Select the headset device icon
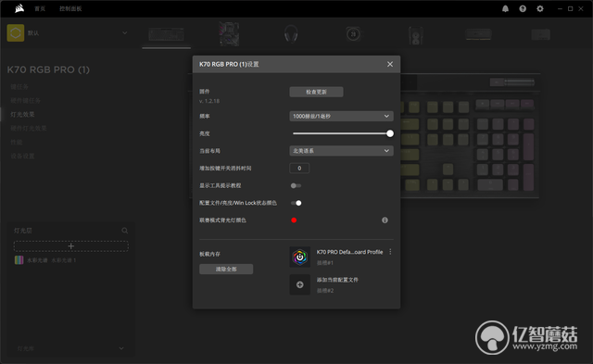593x364 pixels. coord(291,34)
